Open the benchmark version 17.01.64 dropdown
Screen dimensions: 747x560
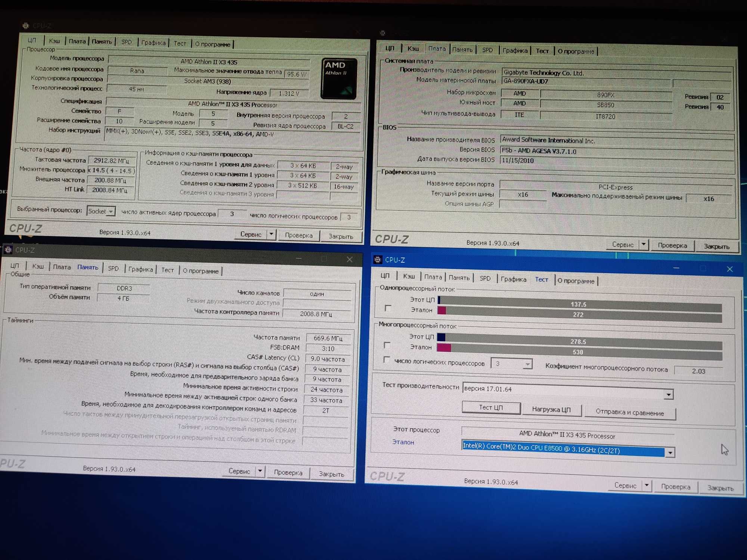568,391
